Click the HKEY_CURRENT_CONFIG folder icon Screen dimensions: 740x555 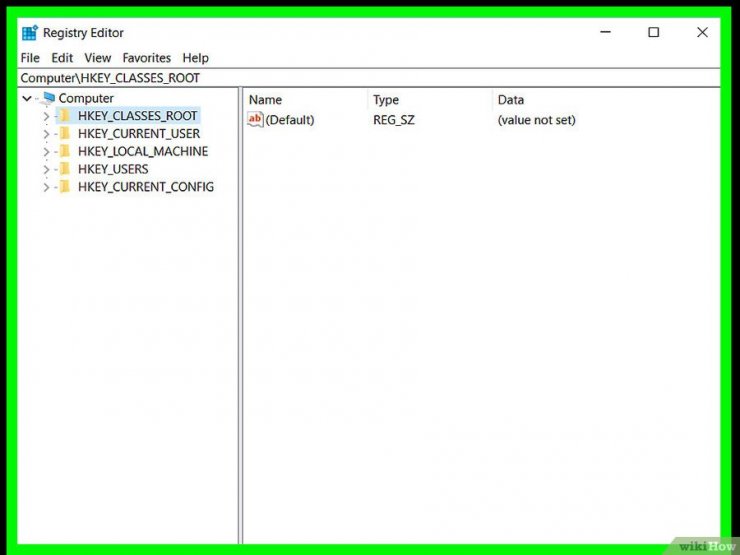point(65,187)
